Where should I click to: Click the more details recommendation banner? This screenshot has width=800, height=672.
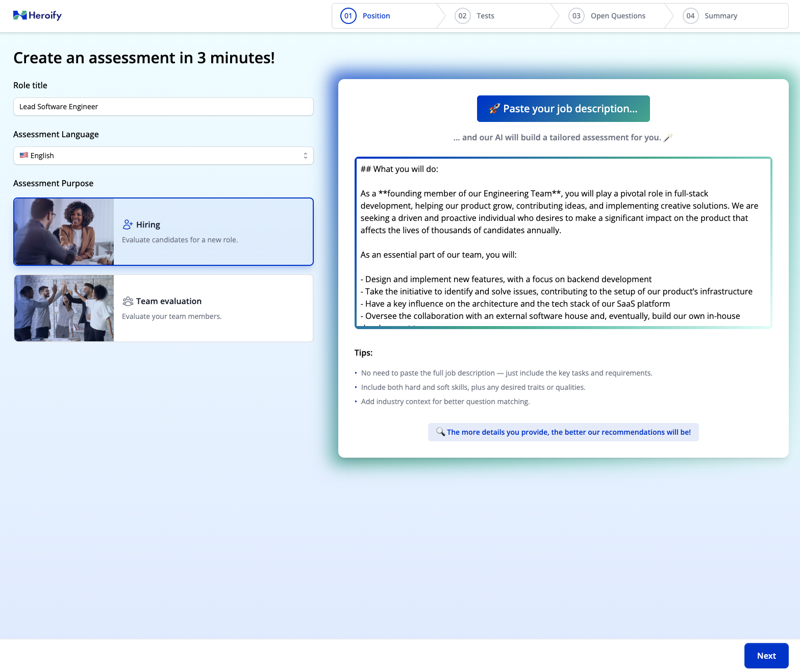click(563, 432)
